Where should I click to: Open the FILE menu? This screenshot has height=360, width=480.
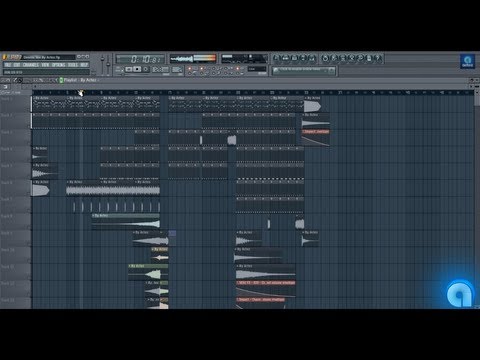[8, 65]
